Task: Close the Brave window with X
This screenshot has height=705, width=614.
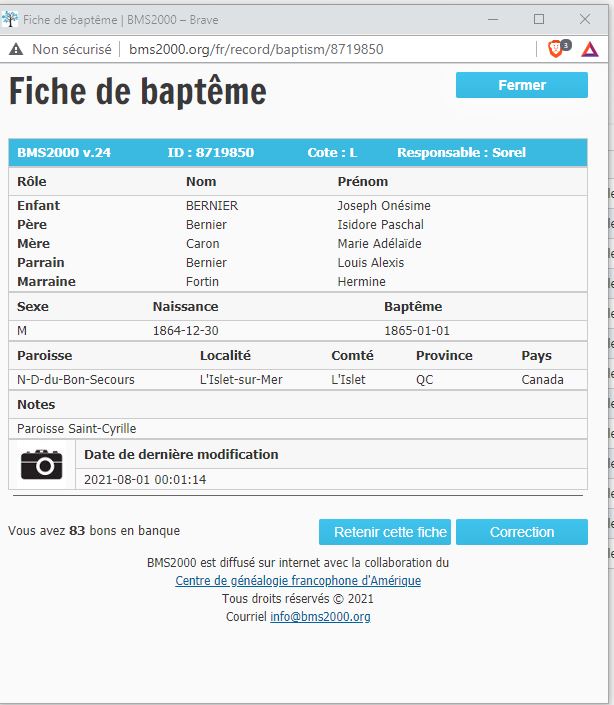Action: coord(585,19)
